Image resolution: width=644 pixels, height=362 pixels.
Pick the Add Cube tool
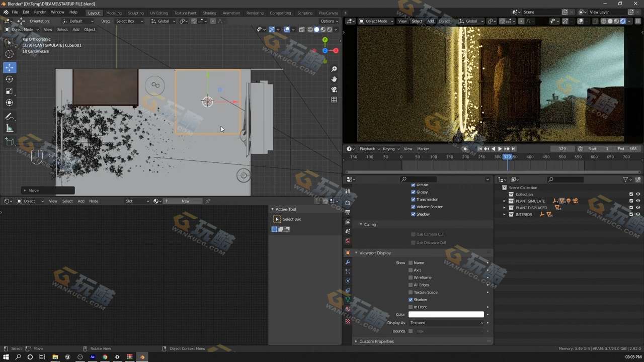coord(10,142)
